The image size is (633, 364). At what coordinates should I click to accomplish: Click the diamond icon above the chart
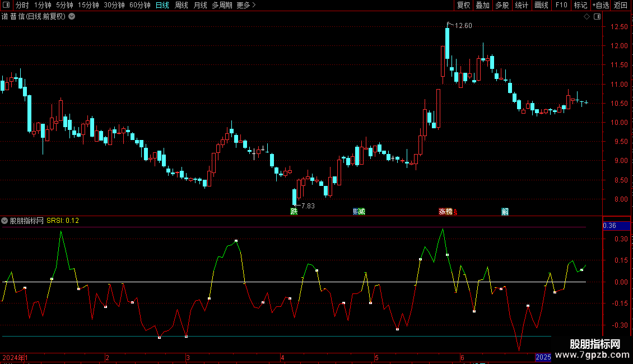587,17
